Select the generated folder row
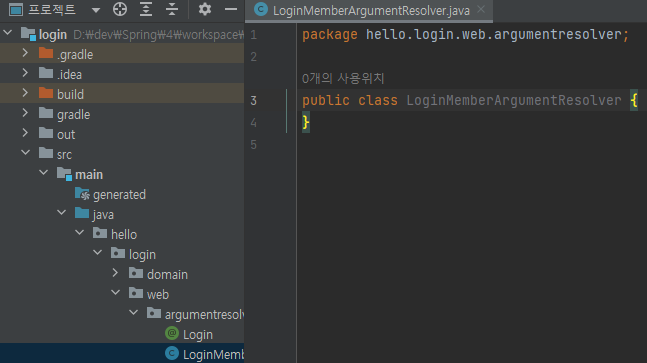 (x=122, y=194)
